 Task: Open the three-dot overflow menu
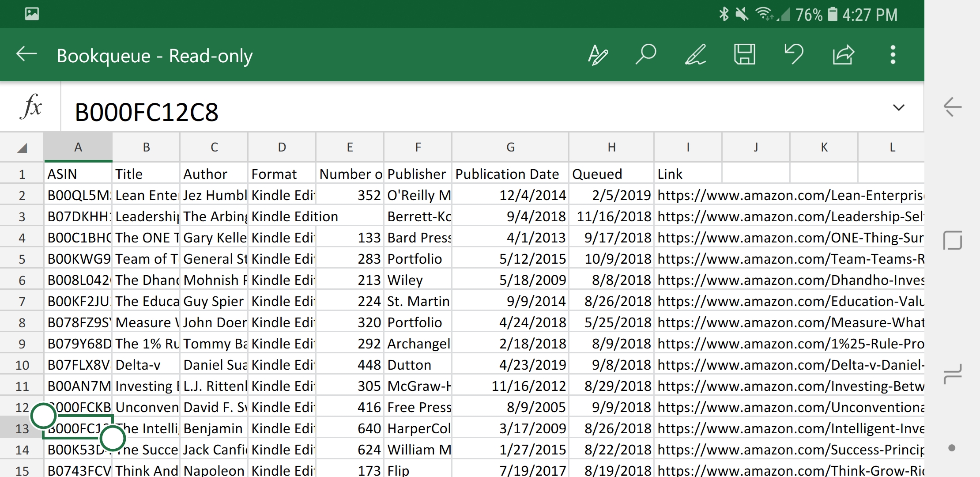coord(893,55)
